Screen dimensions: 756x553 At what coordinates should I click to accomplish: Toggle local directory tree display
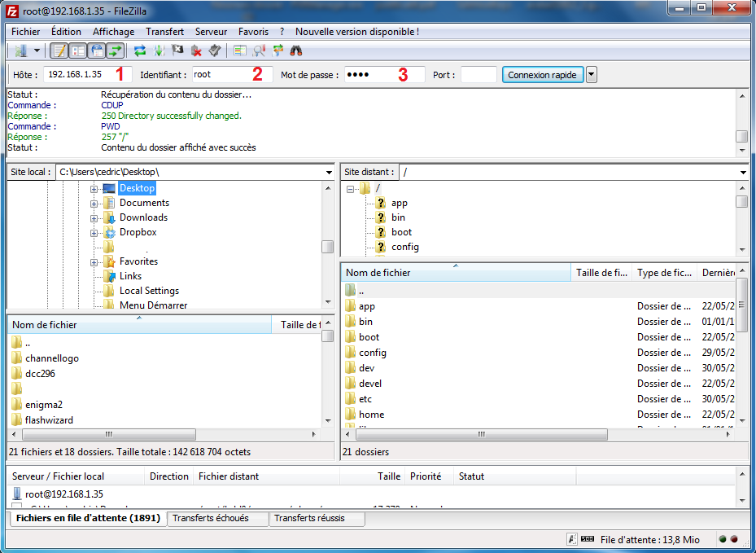[x=78, y=50]
